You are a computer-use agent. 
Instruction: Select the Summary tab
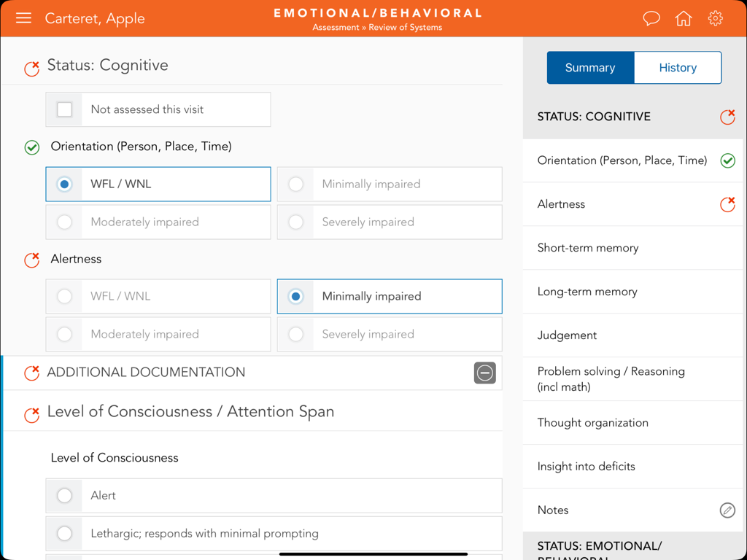click(x=590, y=67)
